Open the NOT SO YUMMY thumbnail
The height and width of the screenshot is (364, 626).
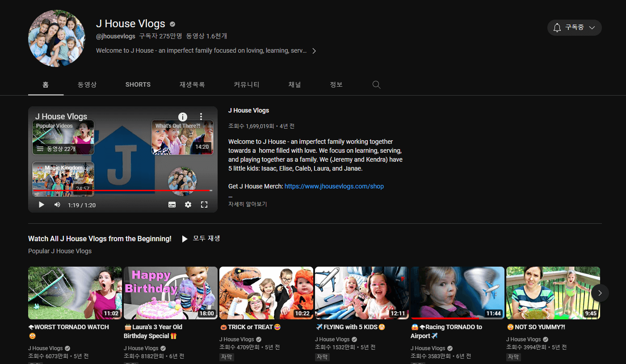click(553, 293)
